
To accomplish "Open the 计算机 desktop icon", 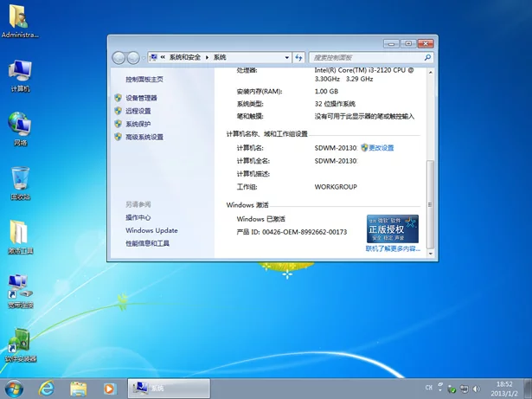I will (21, 76).
